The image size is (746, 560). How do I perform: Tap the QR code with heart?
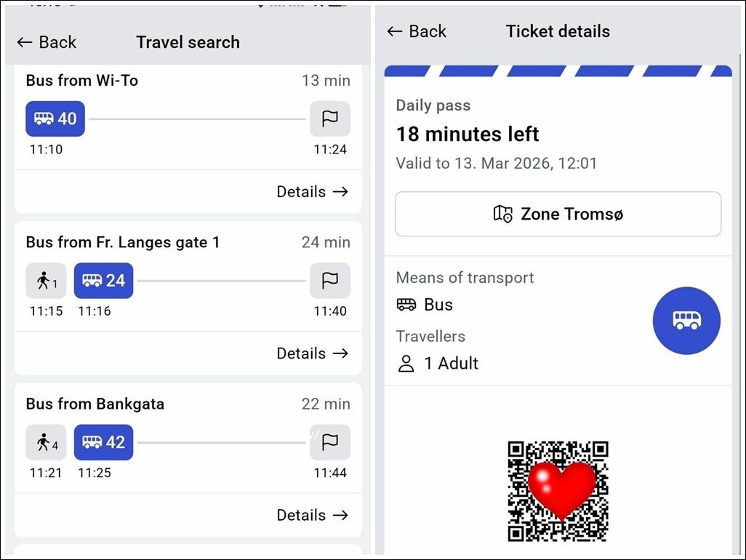point(558,491)
